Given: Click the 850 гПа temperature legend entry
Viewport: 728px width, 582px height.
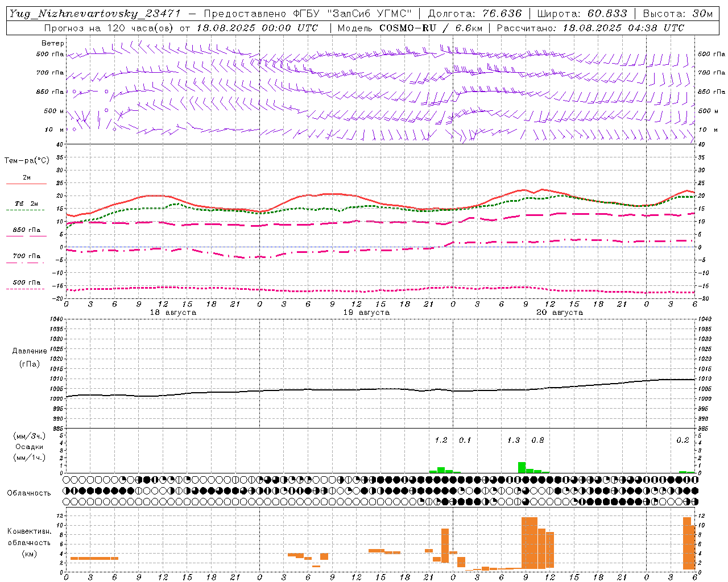Looking at the screenshot, I should pyautogui.click(x=27, y=230).
